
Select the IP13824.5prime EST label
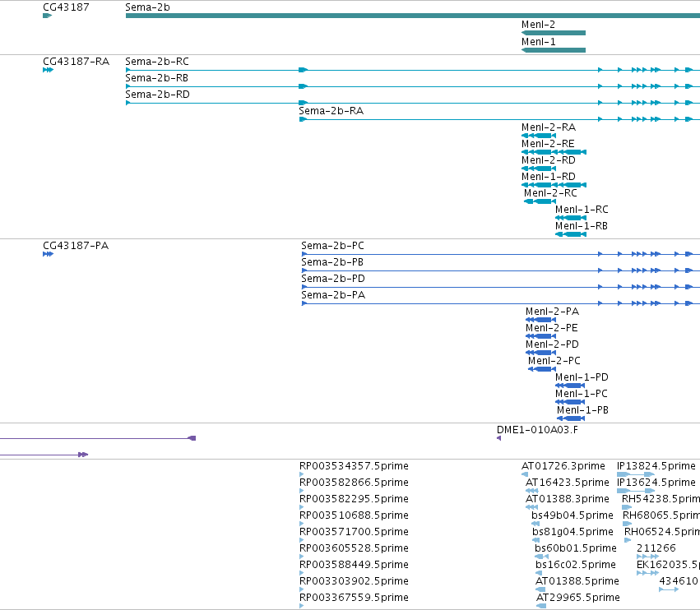click(x=656, y=466)
